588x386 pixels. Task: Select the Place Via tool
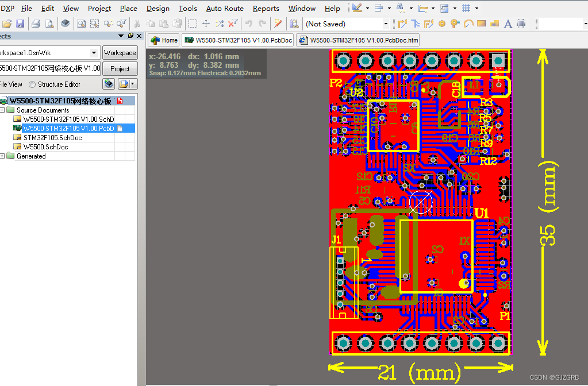pyautogui.click(x=454, y=24)
